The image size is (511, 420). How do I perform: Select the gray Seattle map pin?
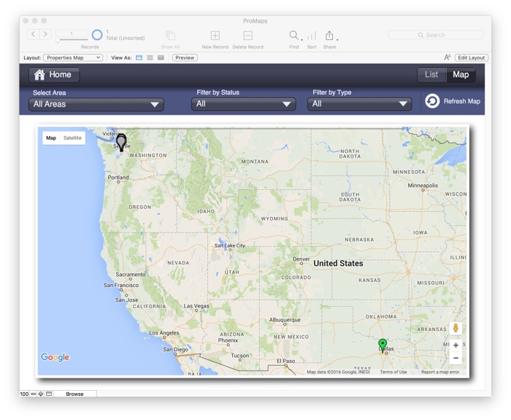121,142
